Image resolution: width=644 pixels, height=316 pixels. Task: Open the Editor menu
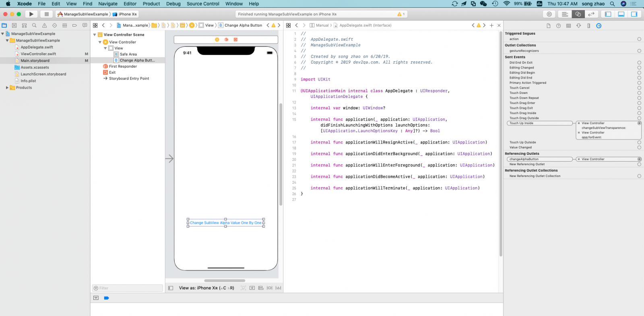click(130, 4)
